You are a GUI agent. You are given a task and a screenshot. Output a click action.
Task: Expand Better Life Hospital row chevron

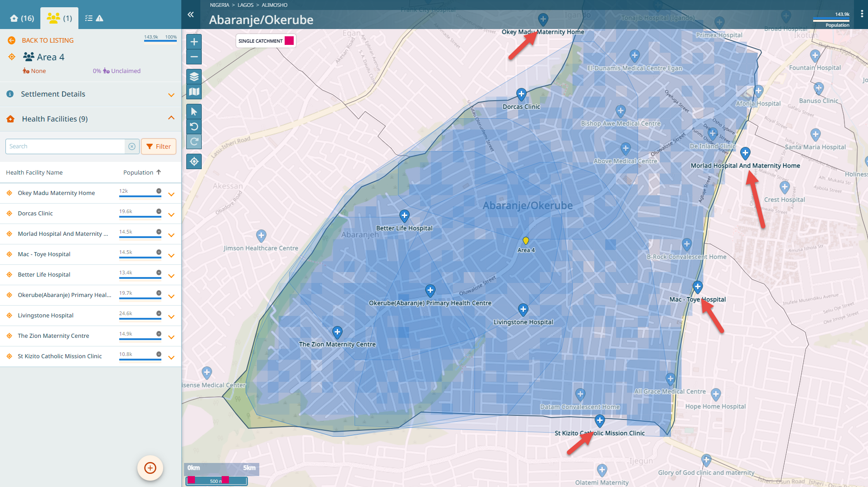tap(171, 276)
